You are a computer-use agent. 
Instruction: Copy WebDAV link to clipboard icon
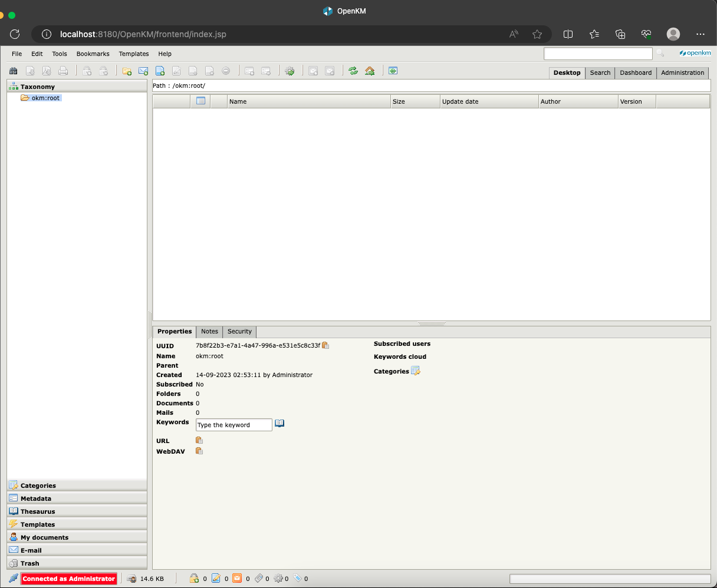(x=199, y=451)
